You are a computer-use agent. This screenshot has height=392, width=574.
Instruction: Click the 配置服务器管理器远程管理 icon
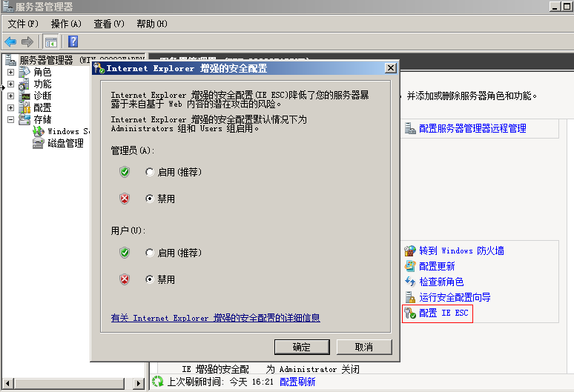coord(410,128)
